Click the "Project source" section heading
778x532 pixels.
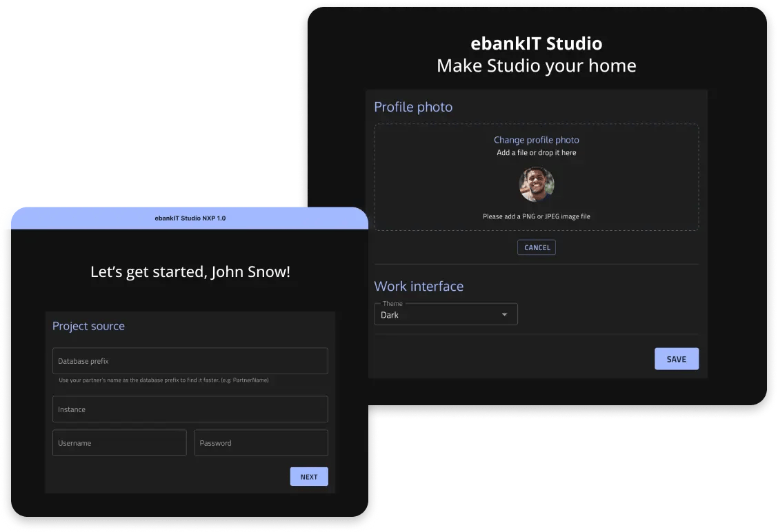pos(88,325)
